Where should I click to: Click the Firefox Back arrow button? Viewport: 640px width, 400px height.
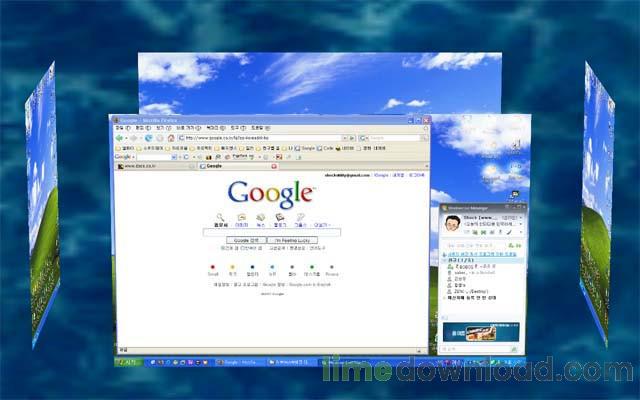[x=120, y=138]
